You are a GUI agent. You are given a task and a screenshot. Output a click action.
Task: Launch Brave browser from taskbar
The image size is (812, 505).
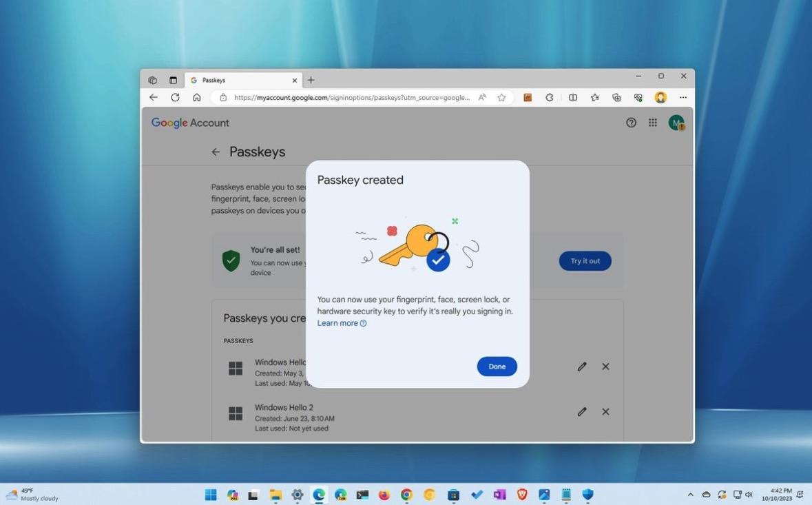click(x=522, y=495)
